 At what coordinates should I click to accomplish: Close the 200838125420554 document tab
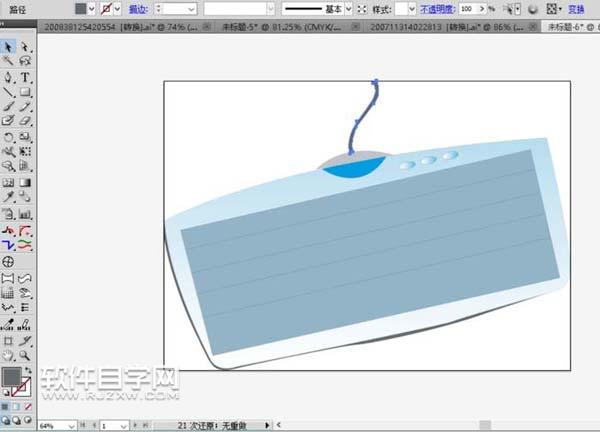click(x=206, y=27)
